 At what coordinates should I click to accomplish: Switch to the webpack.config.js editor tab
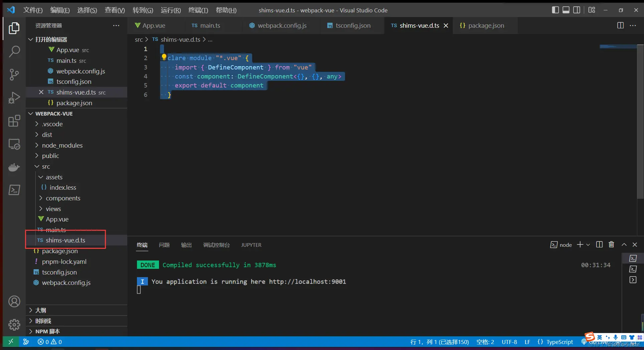[282, 25]
